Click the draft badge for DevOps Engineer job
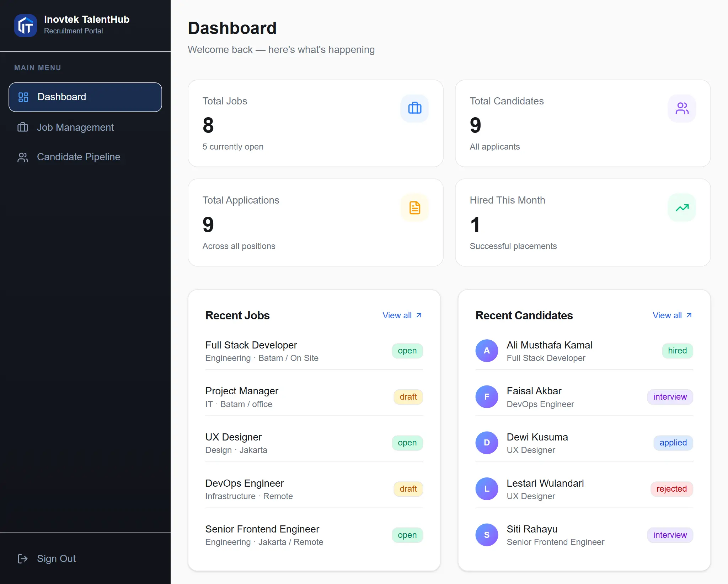This screenshot has width=728, height=584. click(408, 489)
